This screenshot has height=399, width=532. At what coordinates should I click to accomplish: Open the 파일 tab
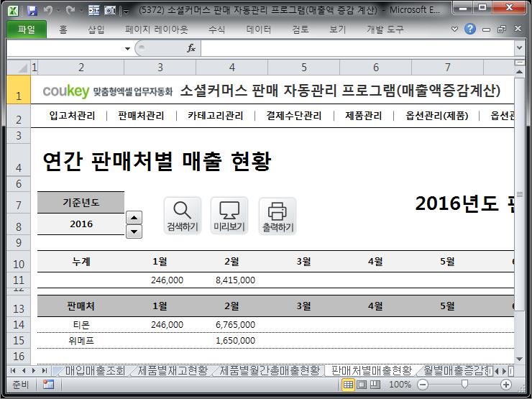(27, 29)
